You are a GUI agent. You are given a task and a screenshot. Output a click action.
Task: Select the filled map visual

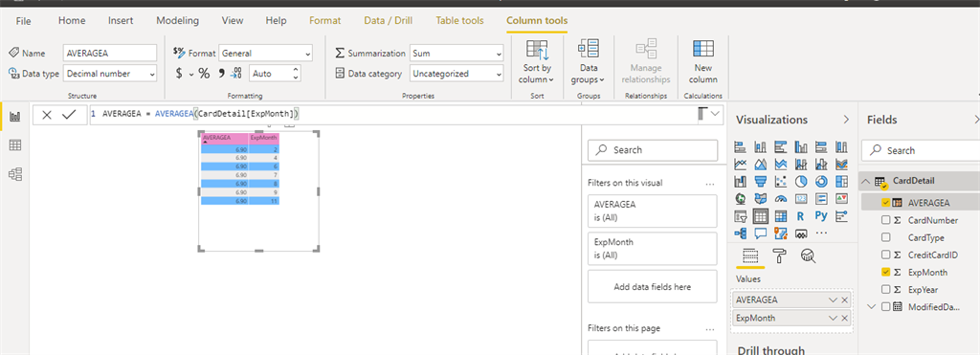click(761, 199)
